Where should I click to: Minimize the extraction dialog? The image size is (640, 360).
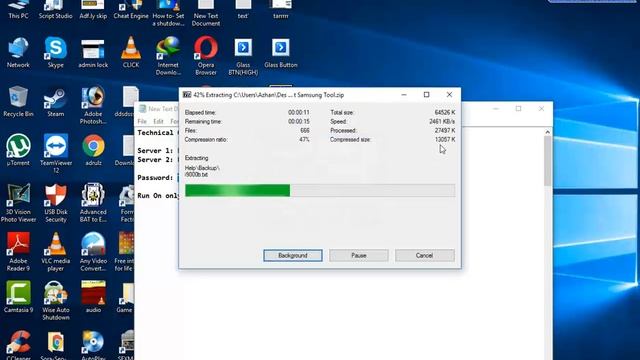(404, 95)
